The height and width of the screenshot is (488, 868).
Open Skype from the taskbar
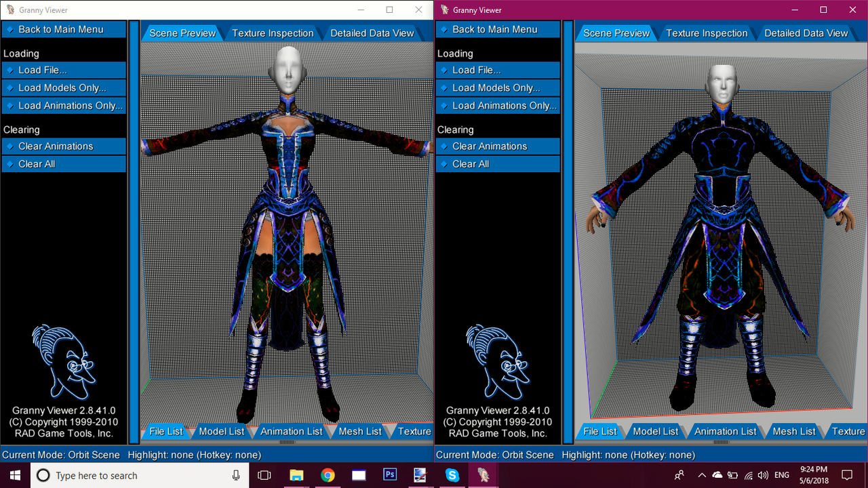[x=452, y=476]
